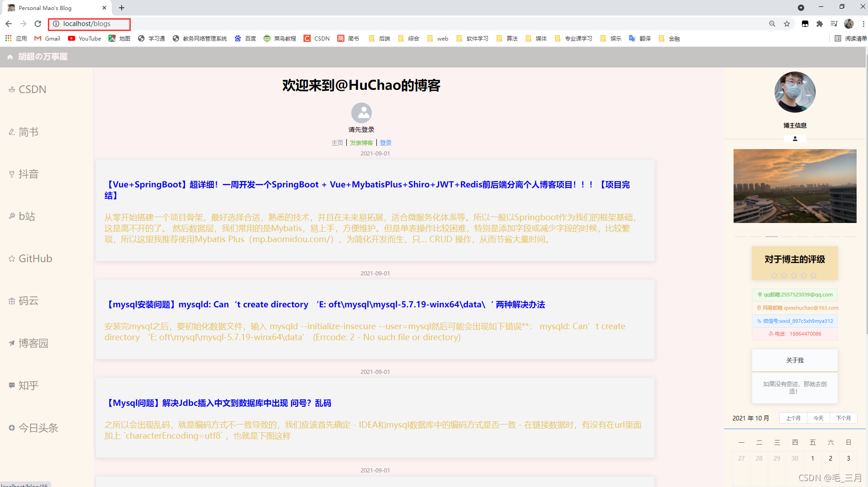Expand the web bookmarks folder
This screenshot has width=868, height=487.
[x=437, y=38]
